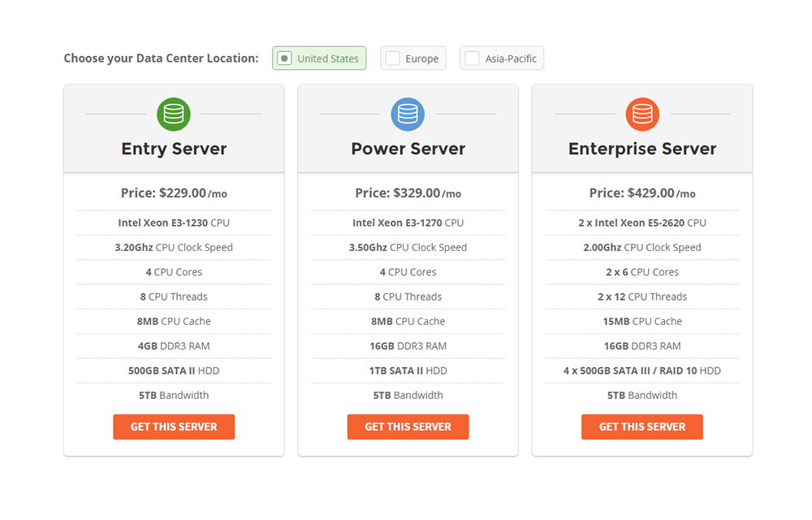Click 16GB DDR3 RAM in Power Server
Image resolution: width=812 pixels, height=520 pixels.
tap(408, 346)
